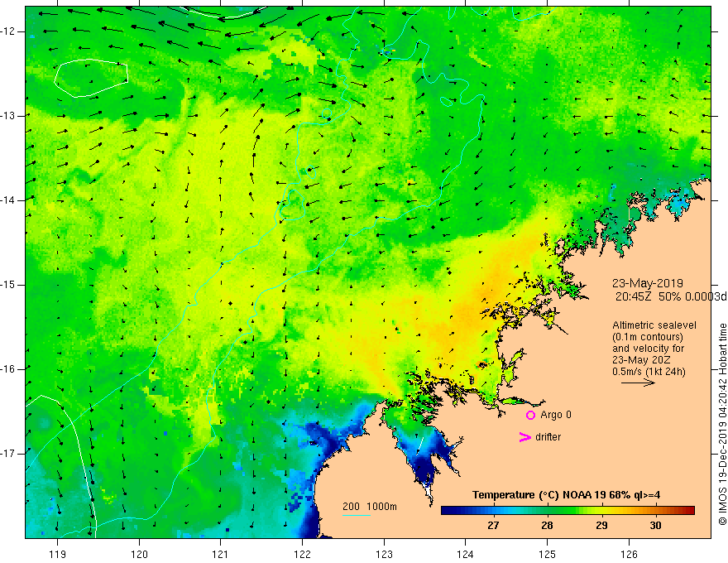Click the red end of temperature scale
728x563 pixels.
coord(689,511)
